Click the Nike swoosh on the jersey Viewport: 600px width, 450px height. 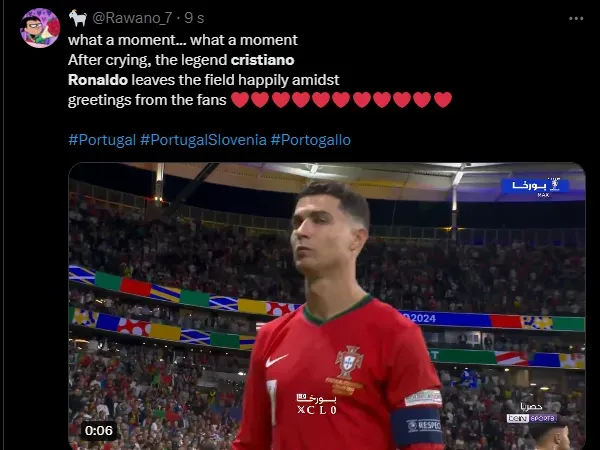tap(277, 360)
